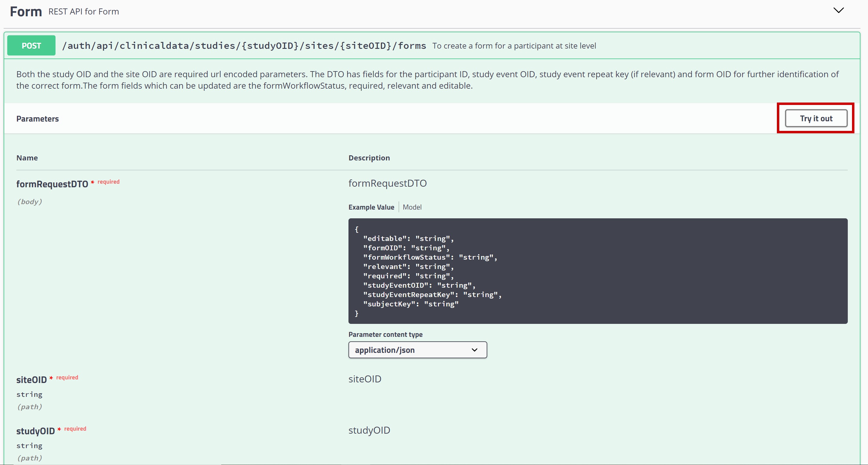Click the Parameter content type label

coord(385,334)
